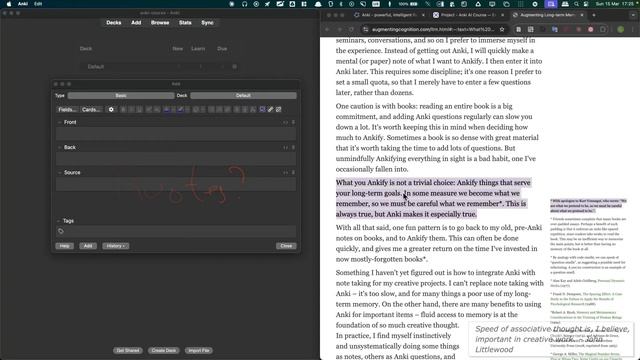The height and width of the screenshot is (360, 640).
Task: Open the browser three-dot menu
Action: click(633, 29)
